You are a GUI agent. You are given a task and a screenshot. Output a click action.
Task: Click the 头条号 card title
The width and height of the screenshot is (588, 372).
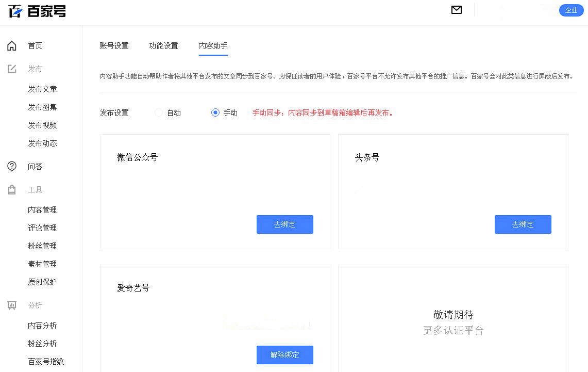[x=367, y=157]
